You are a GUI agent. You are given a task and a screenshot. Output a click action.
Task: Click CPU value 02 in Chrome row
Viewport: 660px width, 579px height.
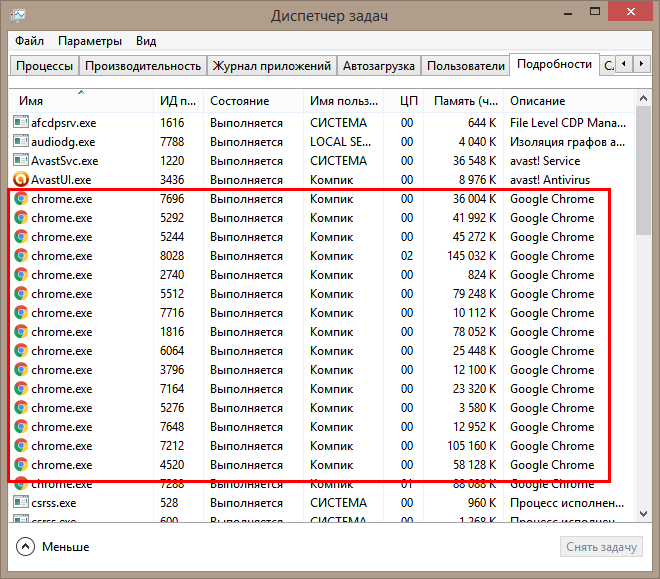[x=407, y=256]
